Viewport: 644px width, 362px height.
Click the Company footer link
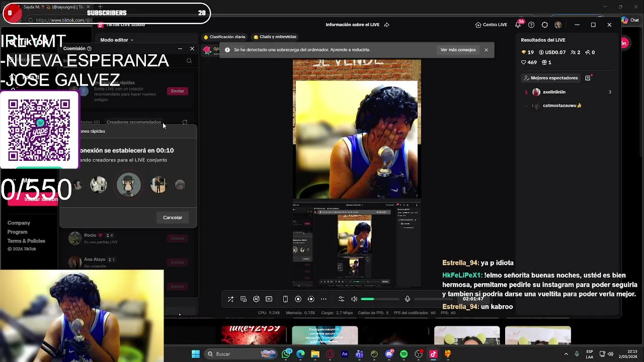[19, 223]
